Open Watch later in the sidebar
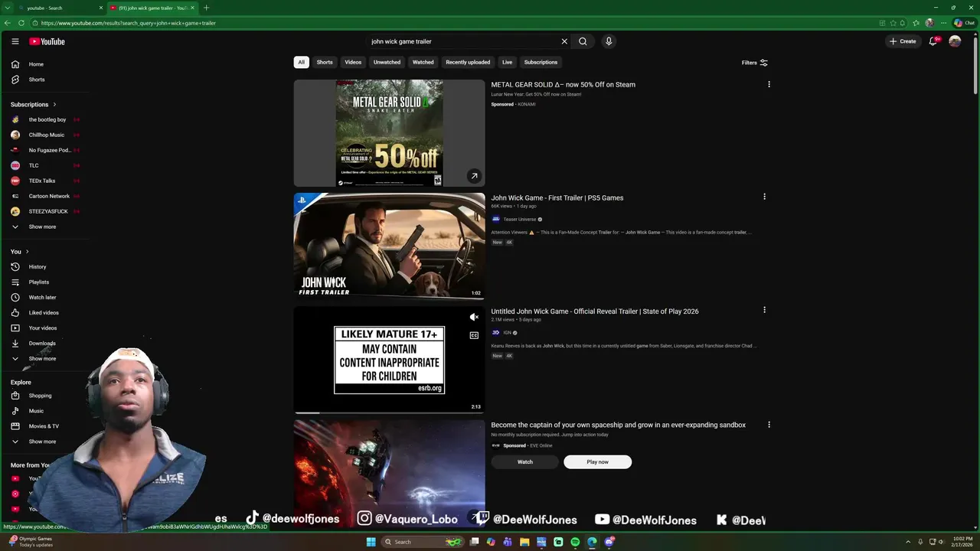Viewport: 980px width, 551px height. tap(44, 298)
